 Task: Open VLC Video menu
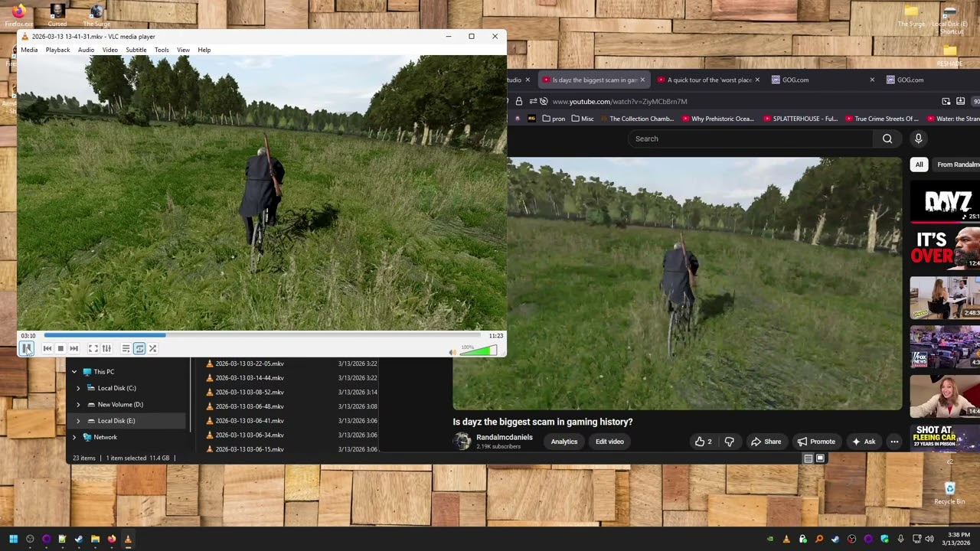(x=110, y=50)
